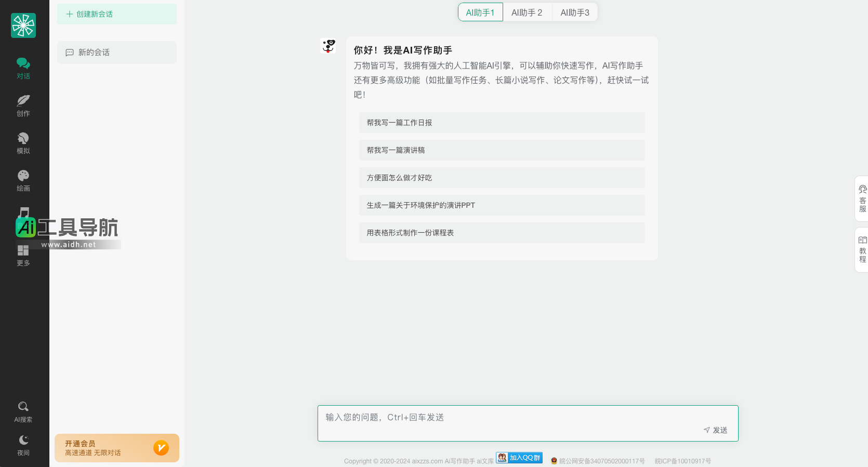Open the 创作 feather icon
The image size is (868, 467).
click(x=23, y=105)
